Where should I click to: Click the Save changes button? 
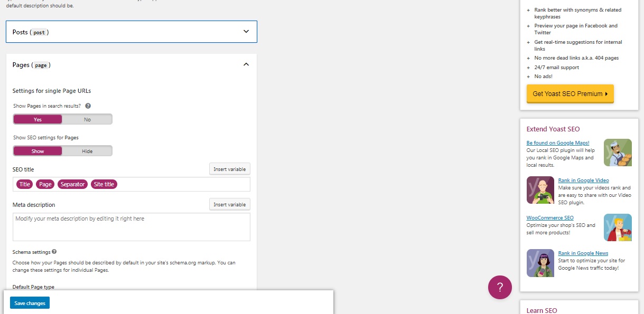30,303
